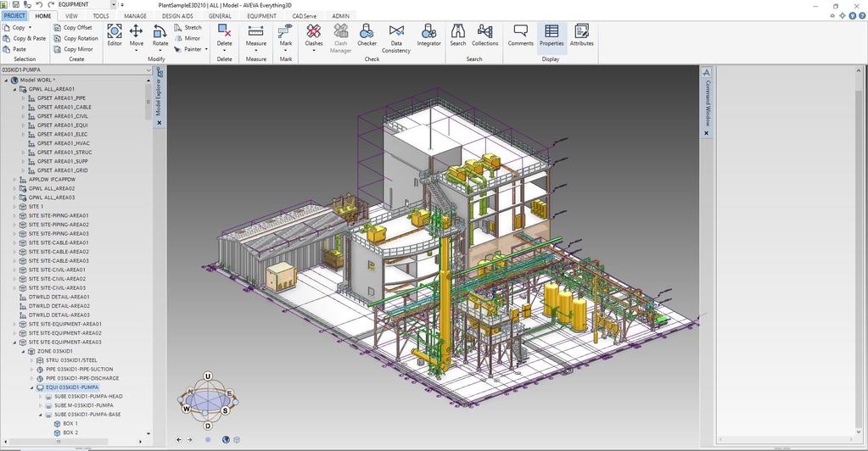Open the Checker tool

point(367,36)
